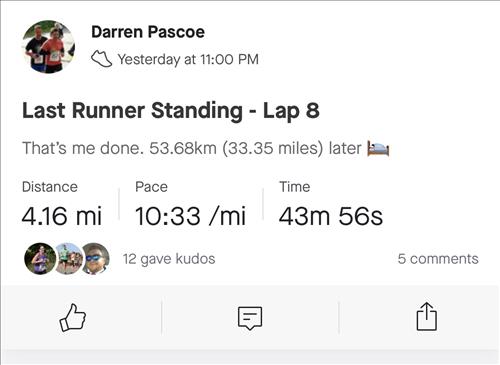Click the running shoe activity icon
This screenshot has width=500, height=365.
tap(101, 59)
